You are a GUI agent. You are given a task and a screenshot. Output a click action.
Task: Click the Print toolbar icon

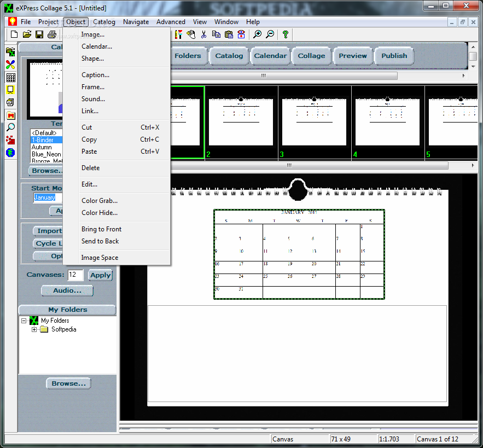click(x=52, y=34)
